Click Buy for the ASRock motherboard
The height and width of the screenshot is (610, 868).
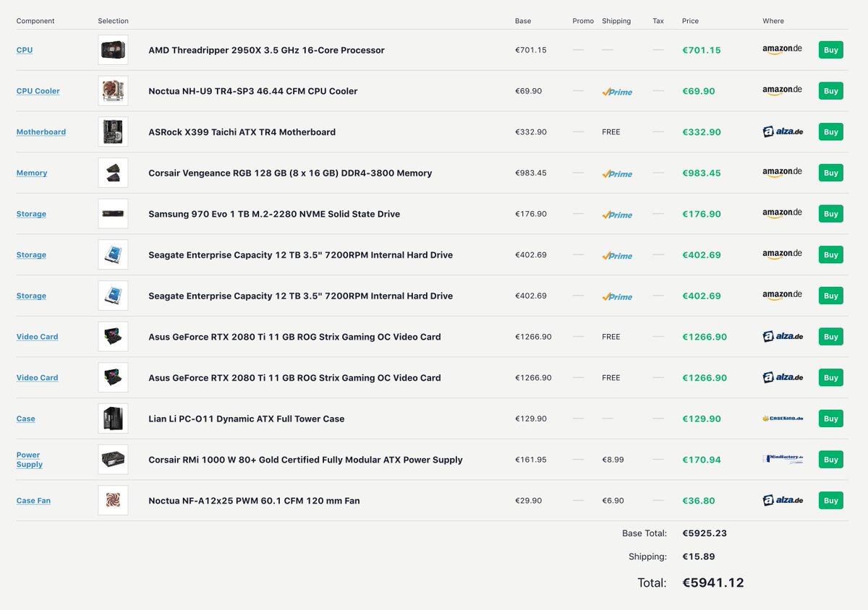click(831, 132)
